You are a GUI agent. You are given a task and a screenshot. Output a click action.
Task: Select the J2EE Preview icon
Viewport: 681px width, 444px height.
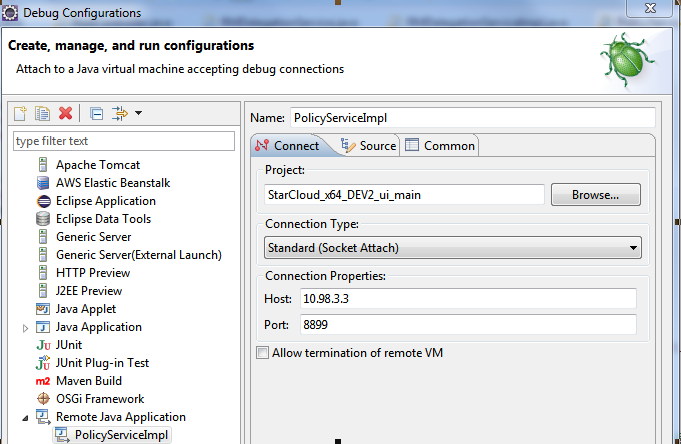[43, 291]
